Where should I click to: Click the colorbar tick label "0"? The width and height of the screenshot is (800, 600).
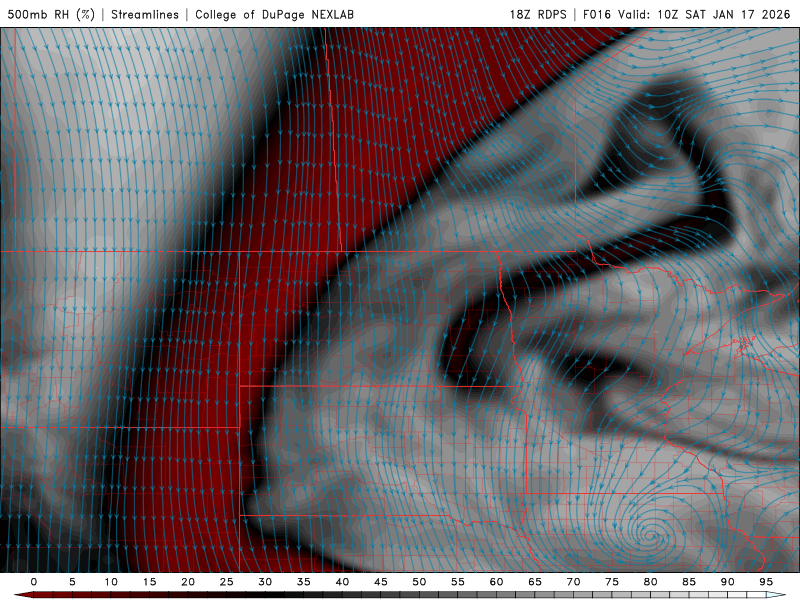[x=34, y=582]
